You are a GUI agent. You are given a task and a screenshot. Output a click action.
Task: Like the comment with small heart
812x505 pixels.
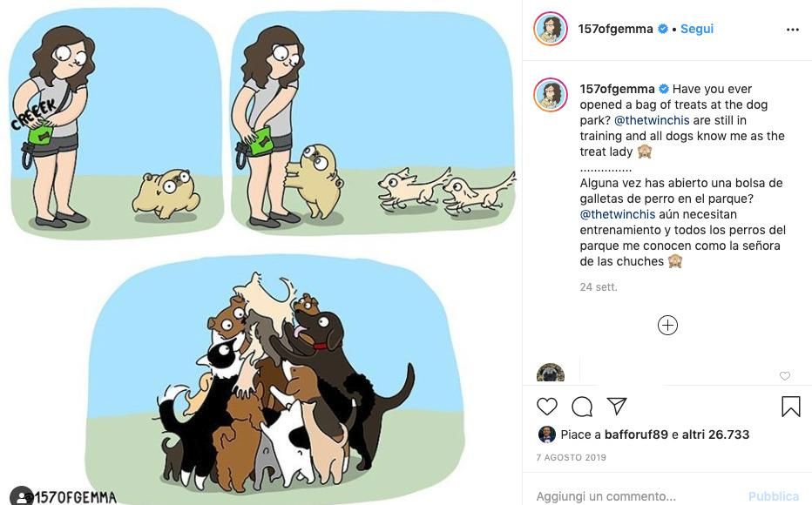(785, 376)
